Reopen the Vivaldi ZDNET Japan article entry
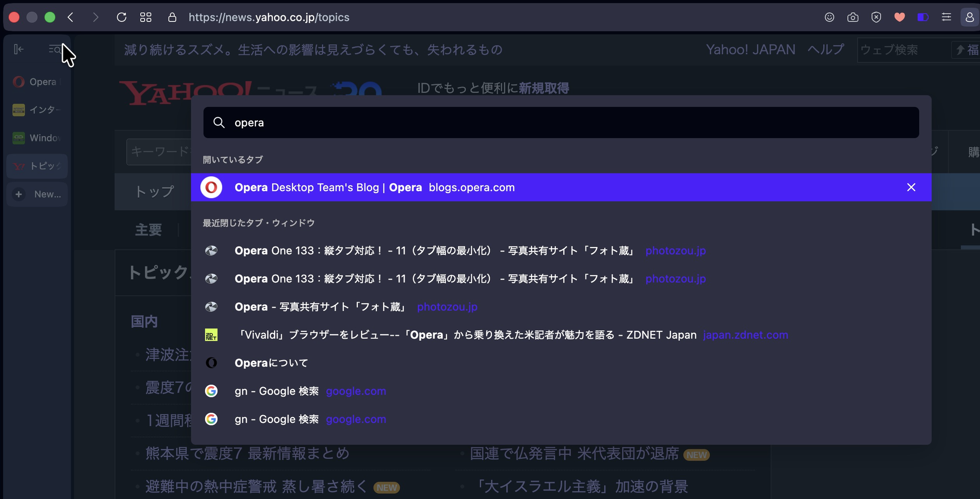 [561, 335]
